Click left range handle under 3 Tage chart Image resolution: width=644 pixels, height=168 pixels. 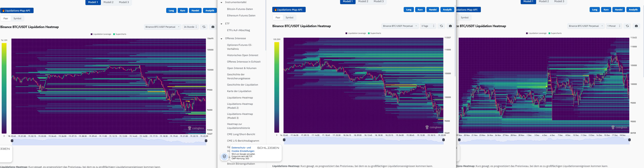pyautogui.click(x=284, y=140)
